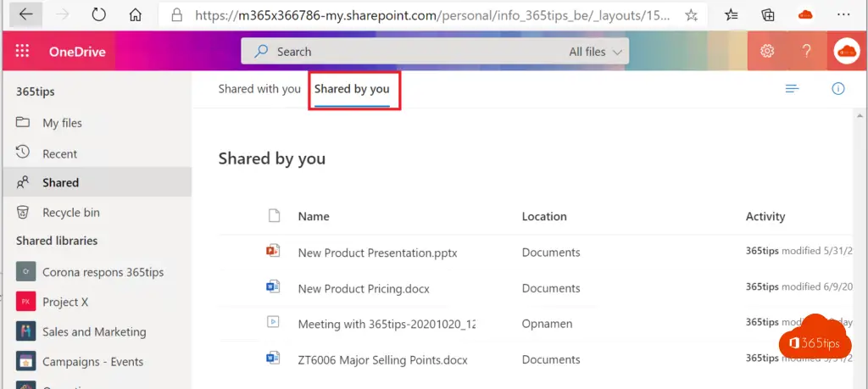Add this page to favorites star
Screen dimensions: 868x389
point(691,15)
